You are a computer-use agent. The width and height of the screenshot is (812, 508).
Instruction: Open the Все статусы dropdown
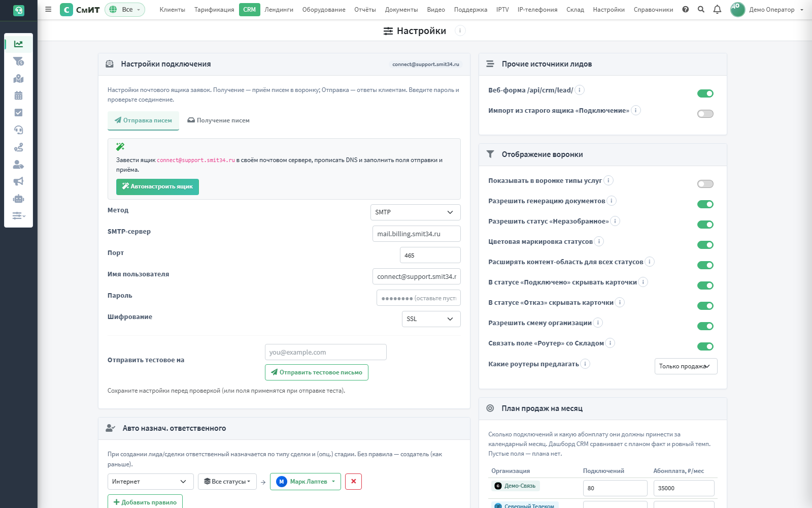coord(227,482)
